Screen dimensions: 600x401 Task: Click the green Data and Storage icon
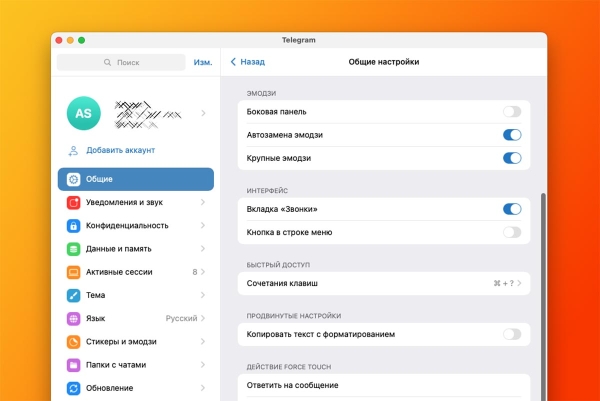74,249
